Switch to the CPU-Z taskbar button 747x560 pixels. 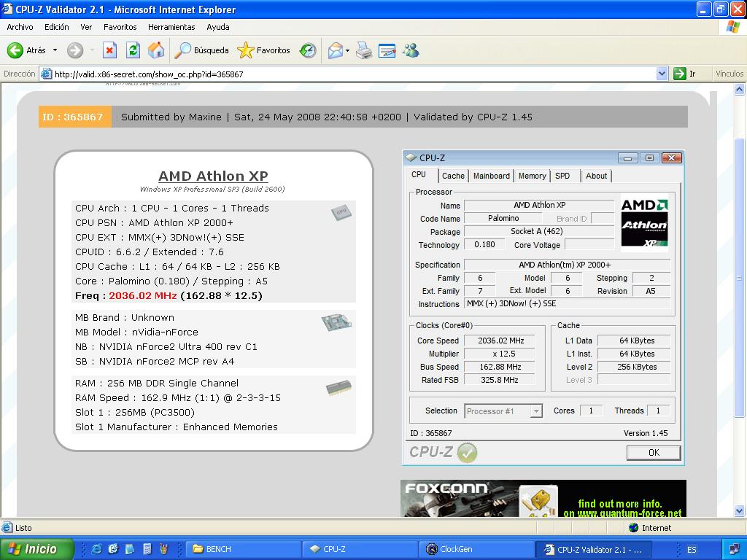[360, 549]
